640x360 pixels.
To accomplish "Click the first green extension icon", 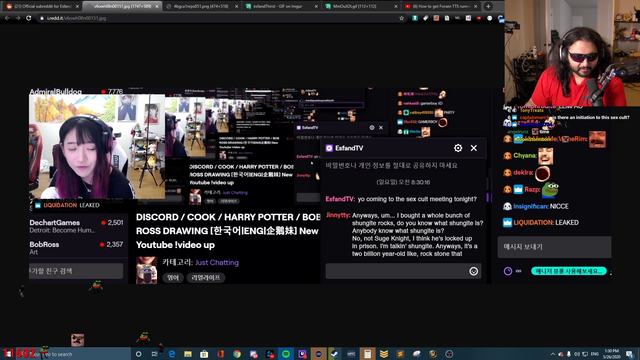I will [415, 18].
